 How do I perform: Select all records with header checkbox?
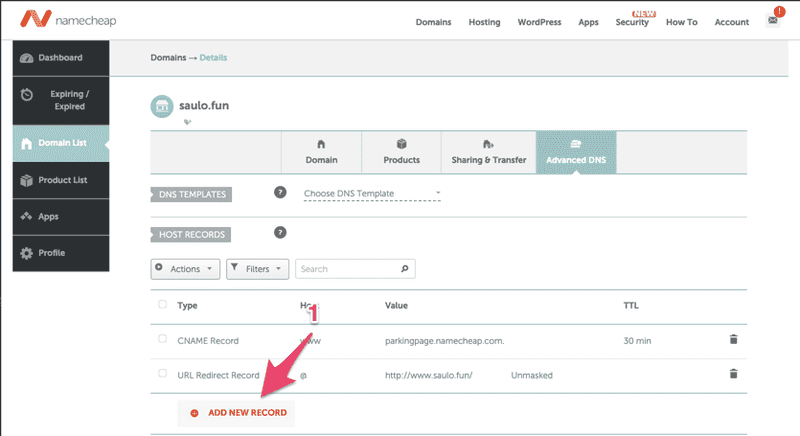(x=162, y=304)
